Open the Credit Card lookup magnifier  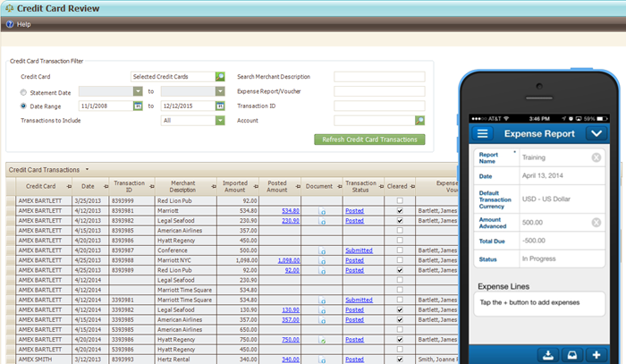tap(220, 76)
